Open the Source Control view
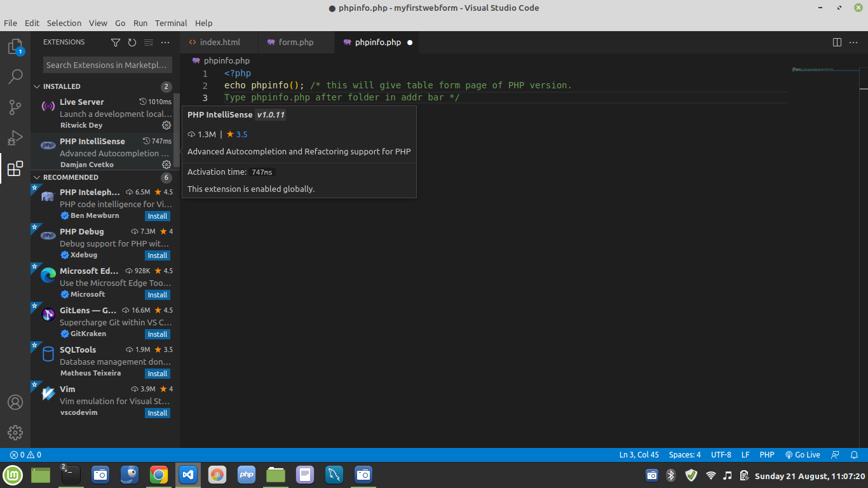This screenshot has width=868, height=488. click(x=15, y=107)
